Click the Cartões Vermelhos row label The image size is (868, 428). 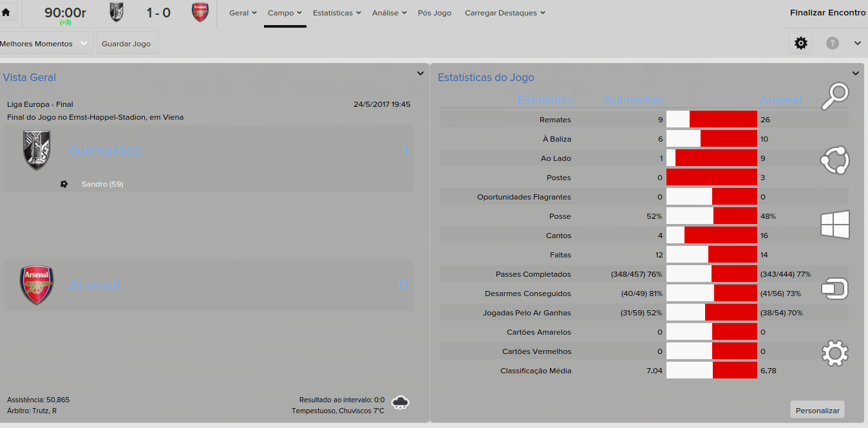[536, 351]
